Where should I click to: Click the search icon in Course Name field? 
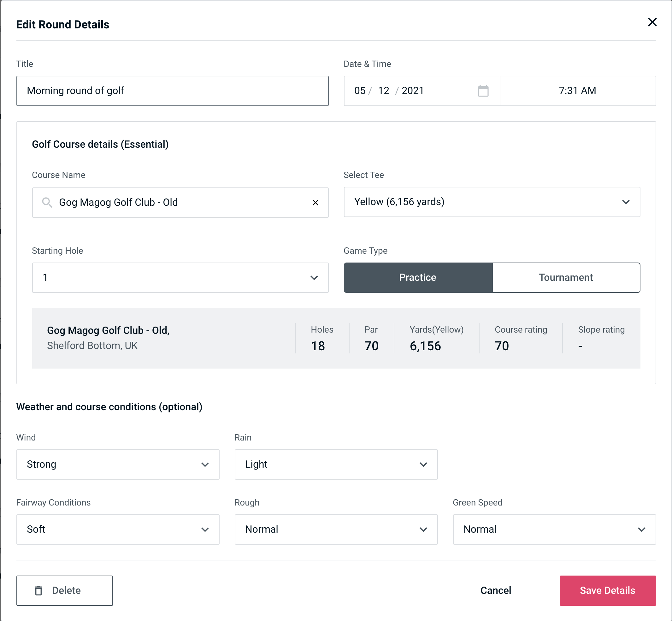[x=47, y=203]
